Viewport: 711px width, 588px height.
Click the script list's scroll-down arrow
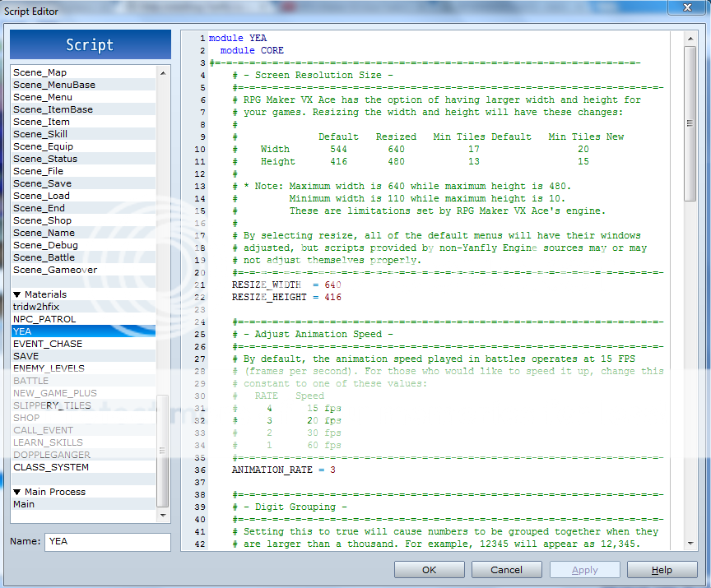163,514
